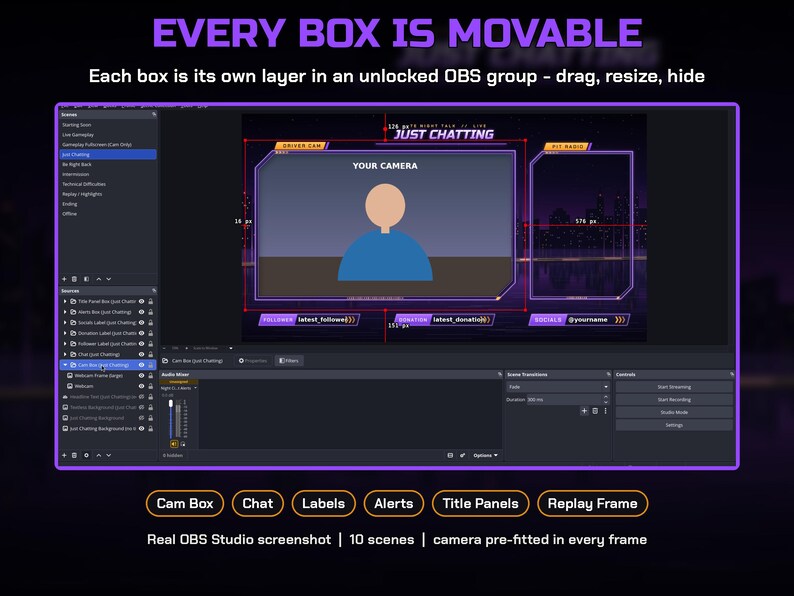Pop out the Controls dock
This screenshot has width=794, height=596.
click(x=732, y=375)
